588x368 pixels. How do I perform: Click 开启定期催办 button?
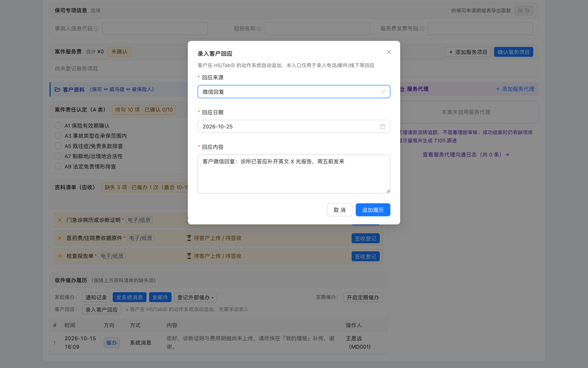coord(363,297)
